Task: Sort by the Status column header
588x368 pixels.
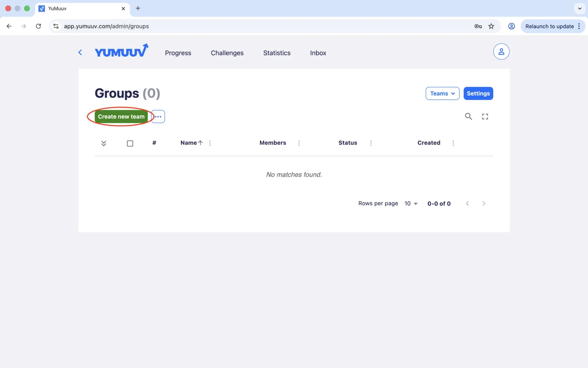Action: 348,143
